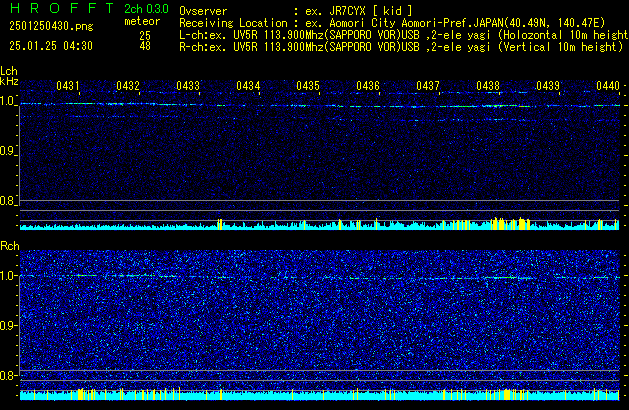Click the Rch 0.9 kHz axis label

click(7, 325)
